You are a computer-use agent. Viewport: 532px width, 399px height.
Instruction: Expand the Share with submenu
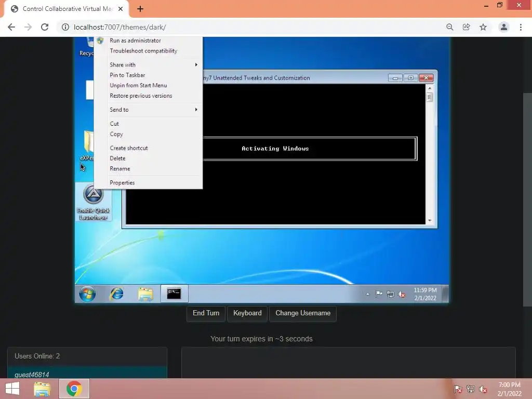(148, 65)
